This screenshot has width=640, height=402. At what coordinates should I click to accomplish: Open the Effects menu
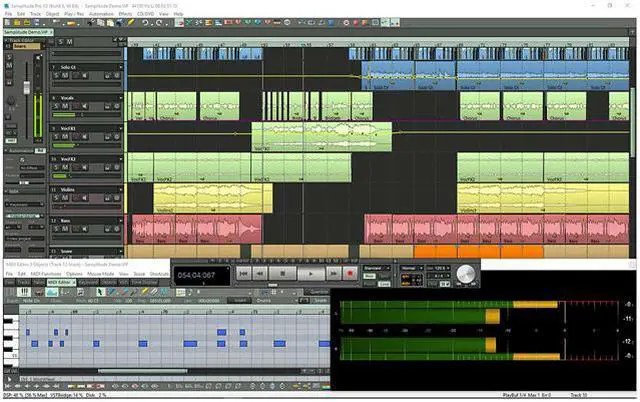[125, 14]
